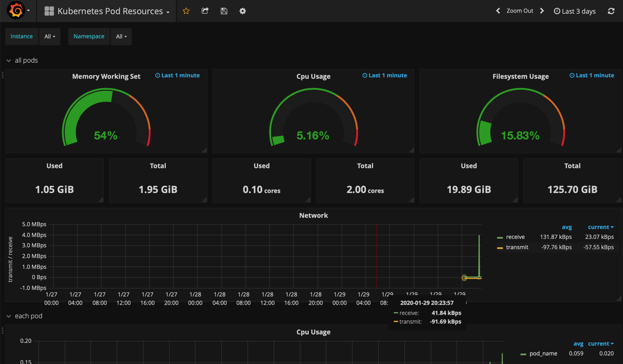Image resolution: width=623 pixels, height=364 pixels.
Task: Sort Network legend by avg column
Action: click(567, 227)
